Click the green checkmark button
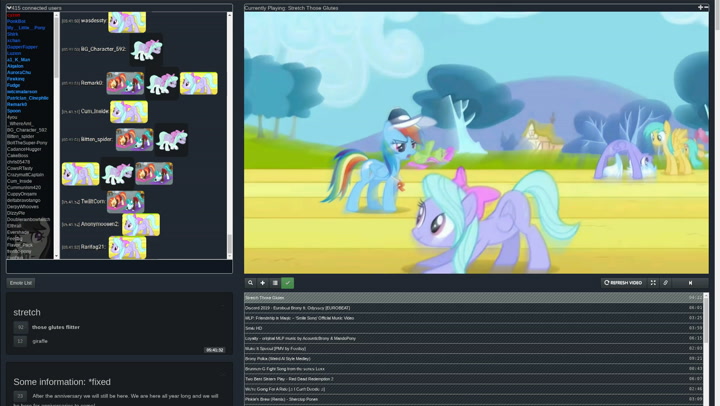 click(x=287, y=283)
